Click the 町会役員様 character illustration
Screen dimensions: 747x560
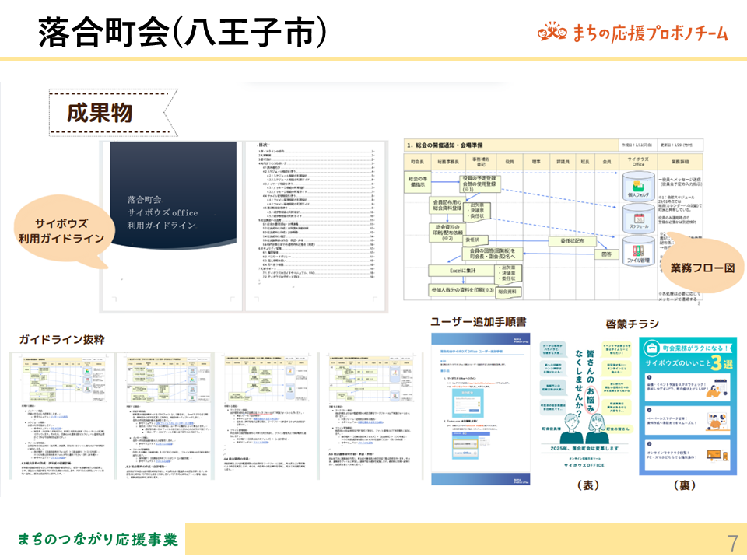click(x=570, y=428)
